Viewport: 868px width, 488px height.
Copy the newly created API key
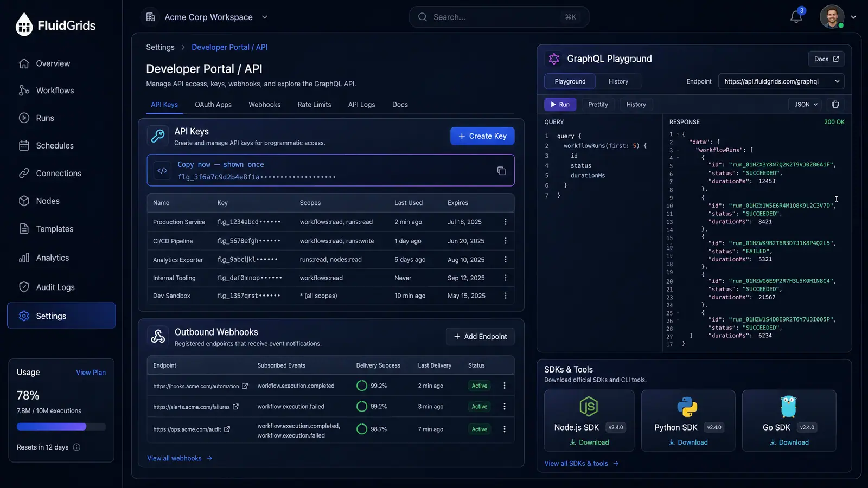coord(501,171)
